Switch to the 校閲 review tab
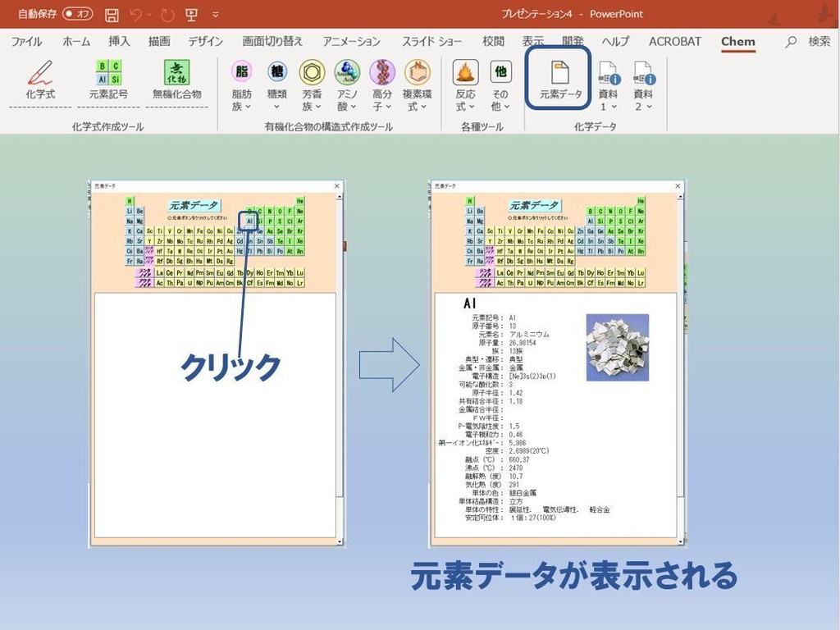 coord(493,41)
